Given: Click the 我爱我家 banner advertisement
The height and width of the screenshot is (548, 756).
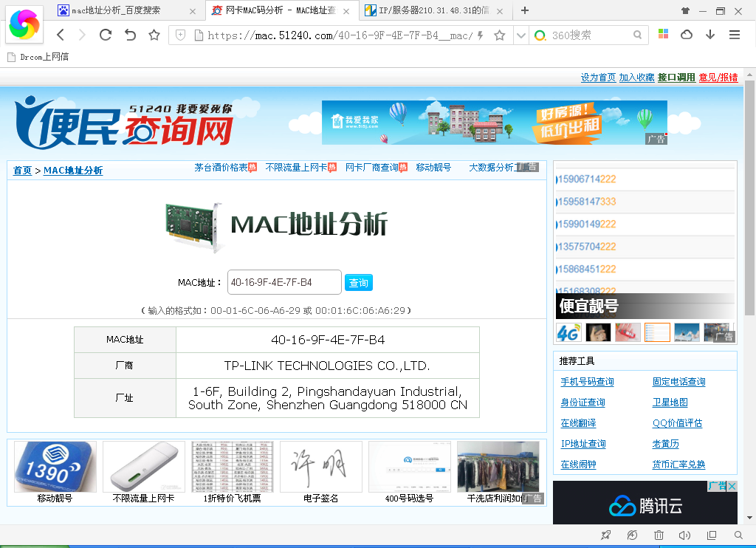Looking at the screenshot, I should coord(494,123).
